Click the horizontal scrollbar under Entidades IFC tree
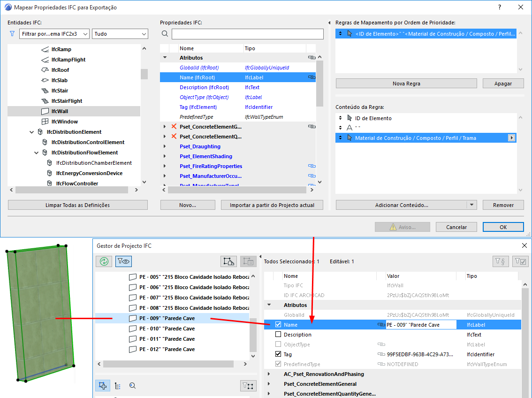 72,190
